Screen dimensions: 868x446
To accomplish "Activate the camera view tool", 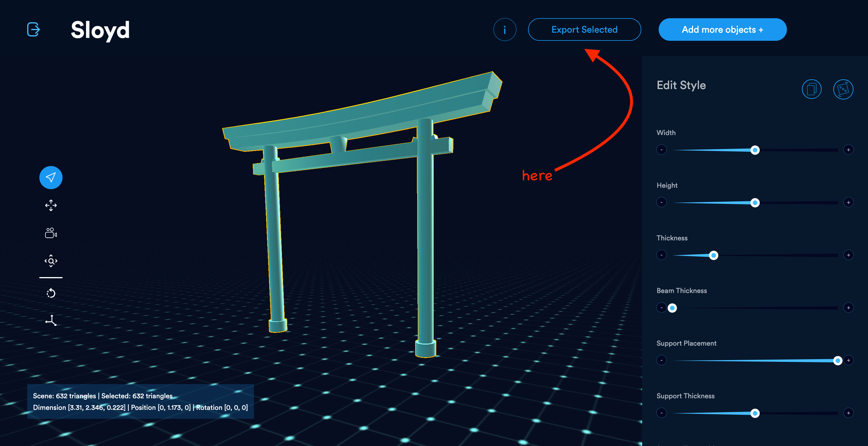I will 51,233.
